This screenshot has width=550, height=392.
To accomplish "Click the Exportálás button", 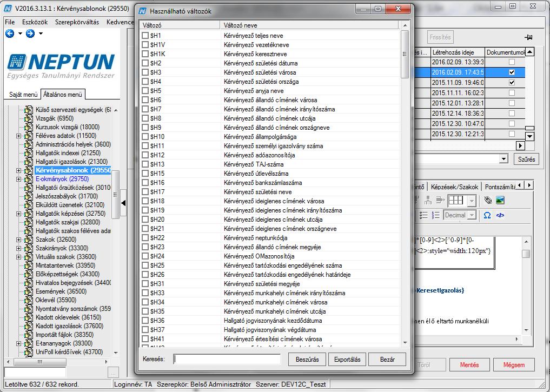I will point(347,360).
